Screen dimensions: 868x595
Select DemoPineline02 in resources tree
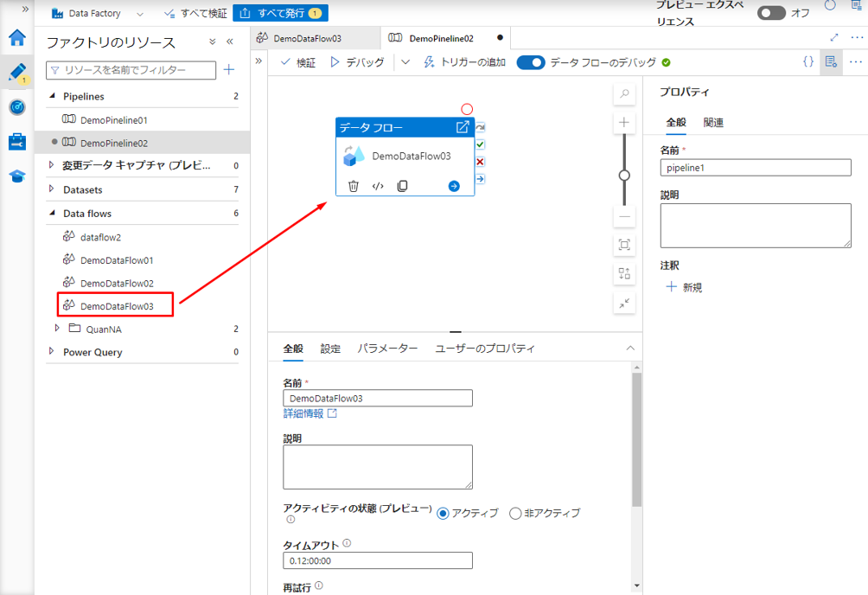[x=113, y=143]
